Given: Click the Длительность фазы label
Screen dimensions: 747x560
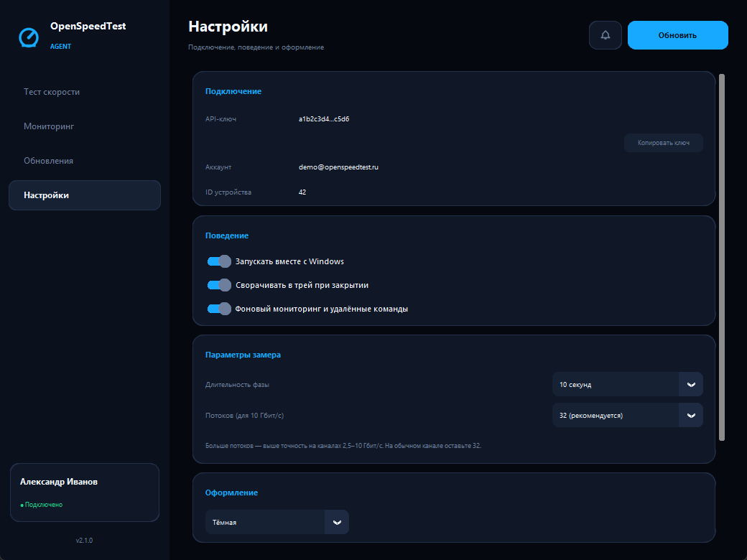Looking at the screenshot, I should click(x=237, y=385).
